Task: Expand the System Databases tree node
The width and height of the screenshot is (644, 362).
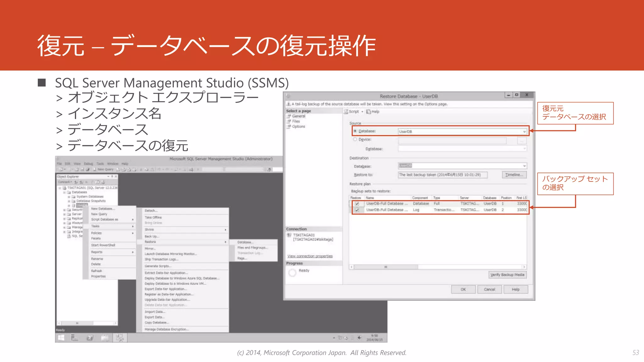Action: pos(69,197)
